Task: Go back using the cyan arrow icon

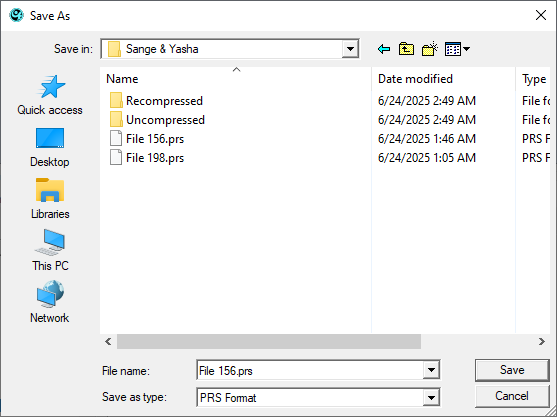Action: pyautogui.click(x=384, y=49)
